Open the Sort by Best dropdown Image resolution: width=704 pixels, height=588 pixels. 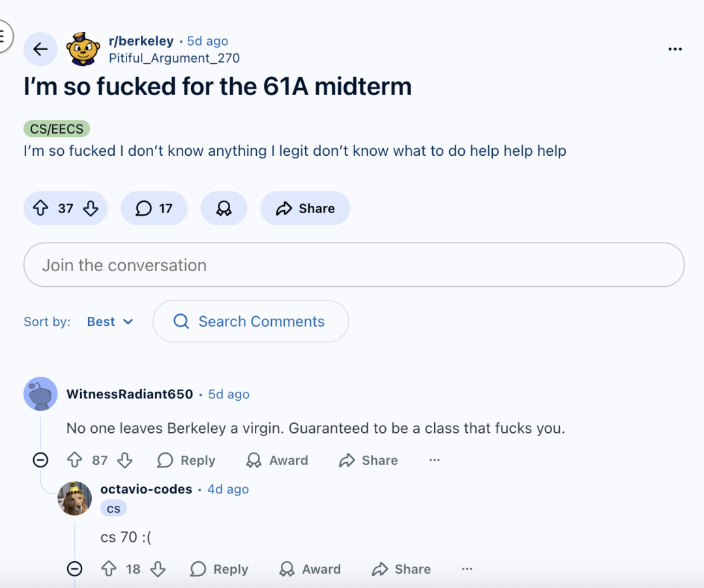110,321
